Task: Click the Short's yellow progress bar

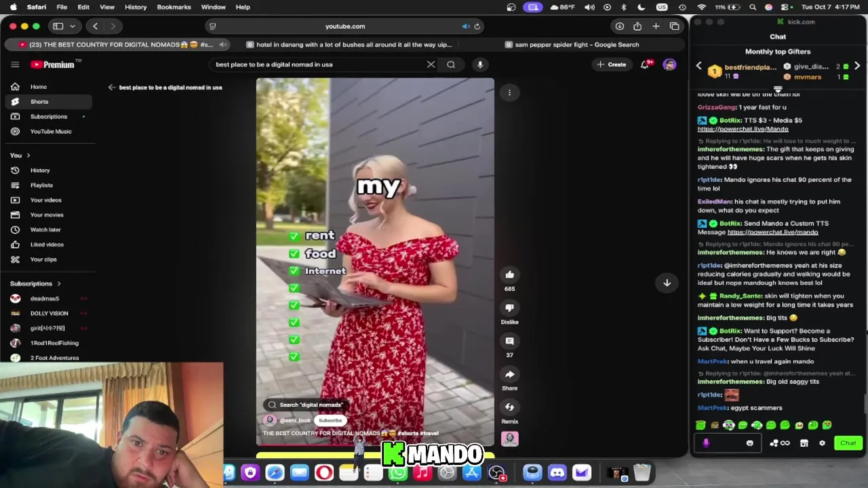Action: pos(375,455)
